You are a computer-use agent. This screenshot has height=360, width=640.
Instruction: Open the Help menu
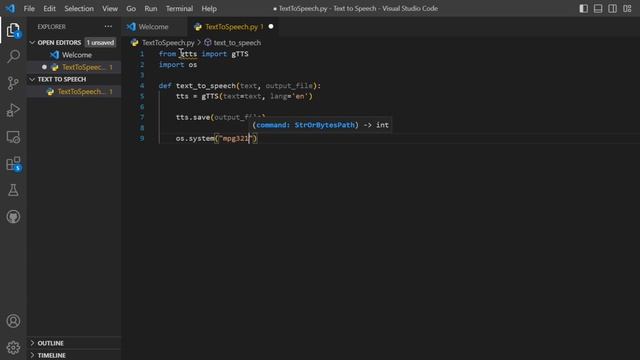pyautogui.click(x=209, y=9)
